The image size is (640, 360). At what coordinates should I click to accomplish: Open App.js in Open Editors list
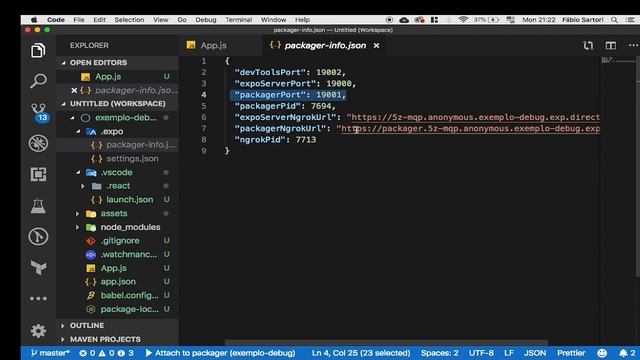pos(117,76)
